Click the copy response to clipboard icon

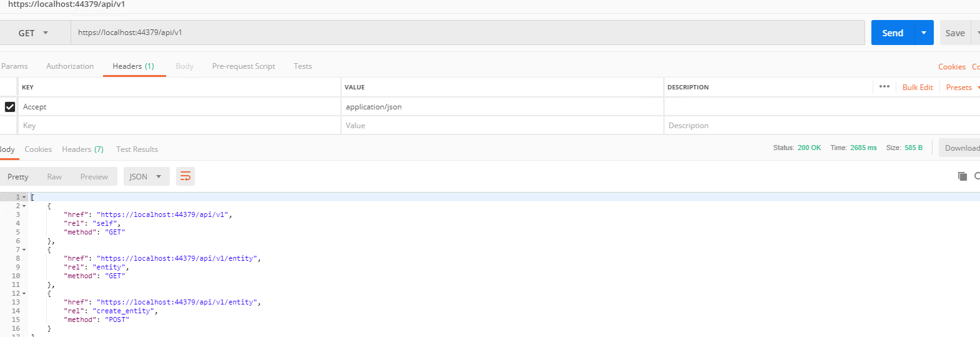point(962,176)
